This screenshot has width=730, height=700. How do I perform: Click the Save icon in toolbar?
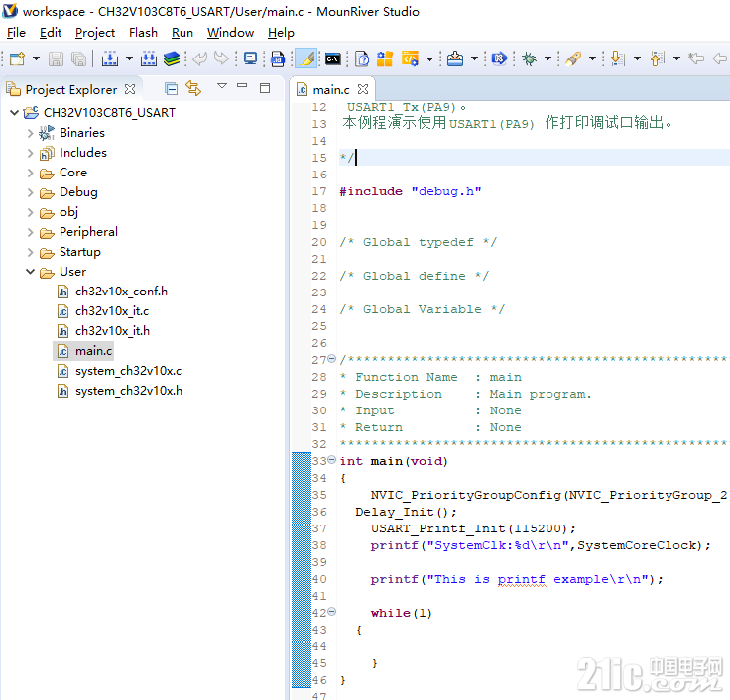[x=56, y=58]
